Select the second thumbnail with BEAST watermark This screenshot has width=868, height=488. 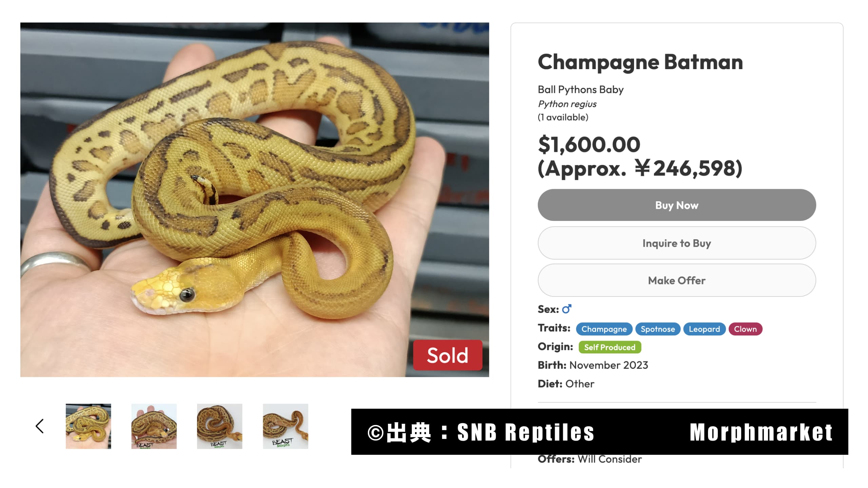tap(154, 426)
